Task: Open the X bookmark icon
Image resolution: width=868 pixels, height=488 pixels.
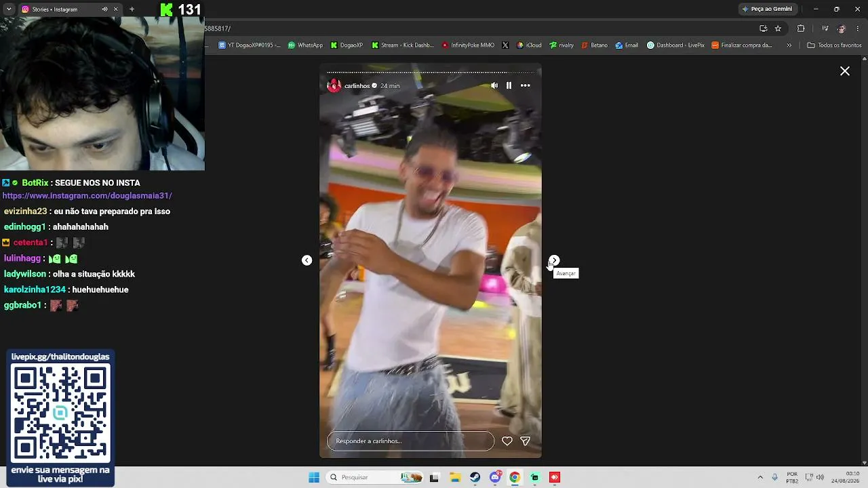Action: [505, 45]
